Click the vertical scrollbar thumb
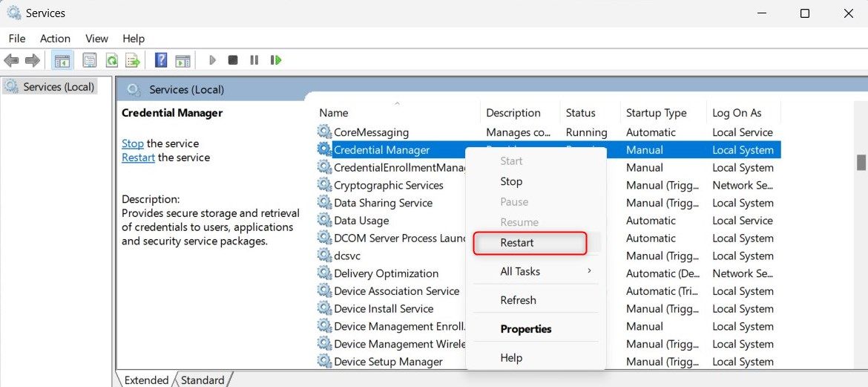The width and height of the screenshot is (868, 387). point(861,162)
